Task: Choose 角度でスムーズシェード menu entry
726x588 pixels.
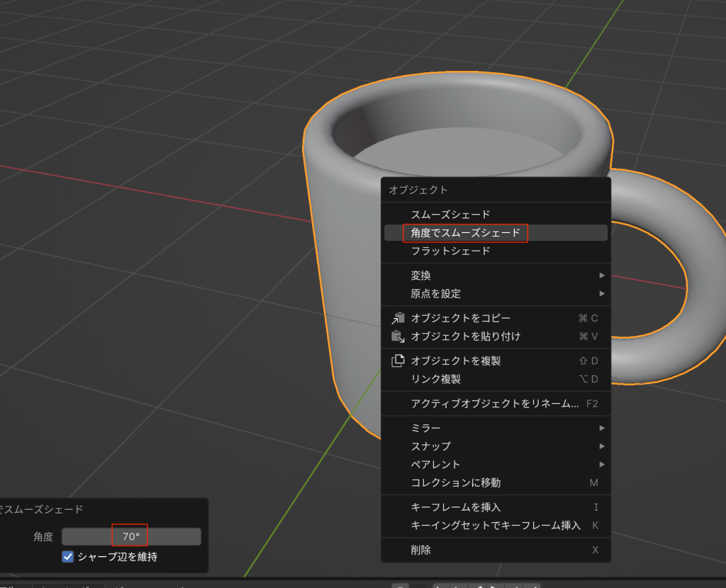Action: [465, 232]
